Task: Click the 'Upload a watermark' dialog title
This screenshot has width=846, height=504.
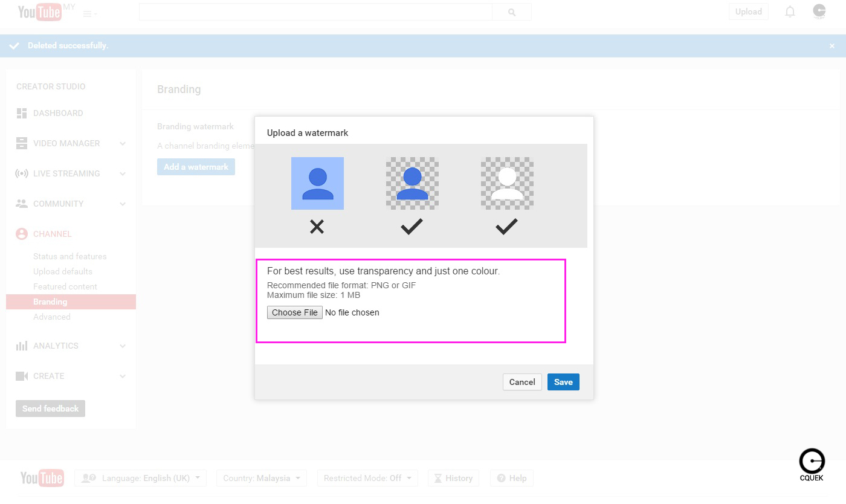Action: pyautogui.click(x=308, y=133)
